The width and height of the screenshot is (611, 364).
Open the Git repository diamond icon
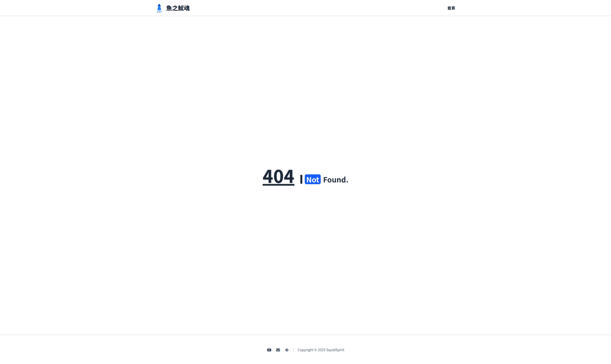tap(287, 350)
